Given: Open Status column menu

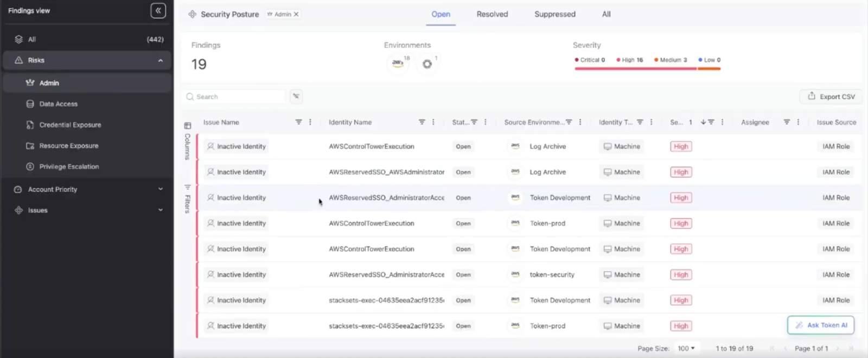Looking at the screenshot, I should point(486,122).
